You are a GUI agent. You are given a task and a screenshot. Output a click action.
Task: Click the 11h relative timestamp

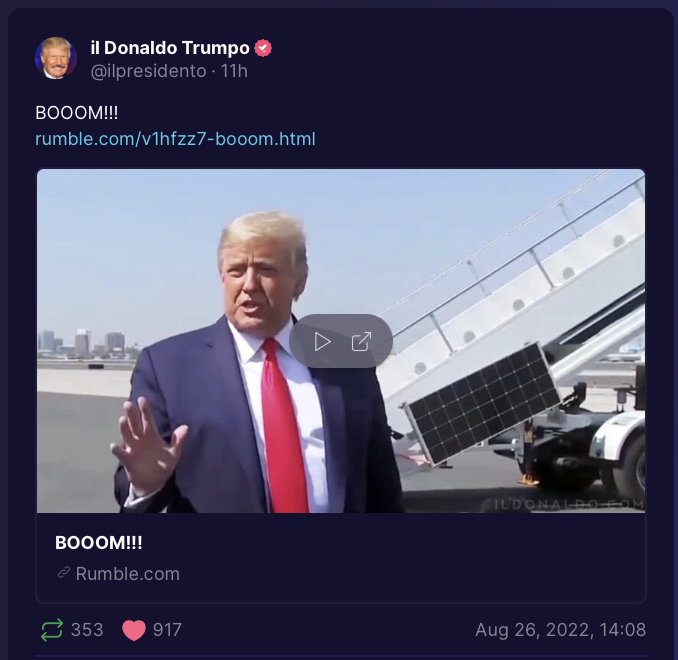pos(234,71)
